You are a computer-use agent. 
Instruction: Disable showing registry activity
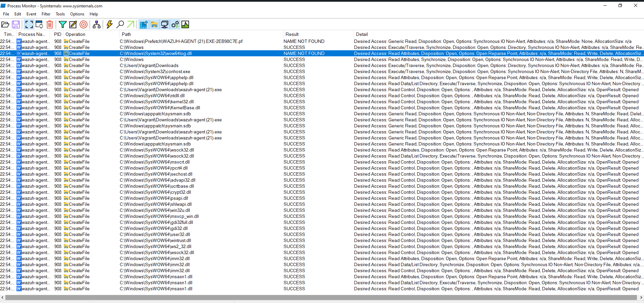(x=143, y=24)
